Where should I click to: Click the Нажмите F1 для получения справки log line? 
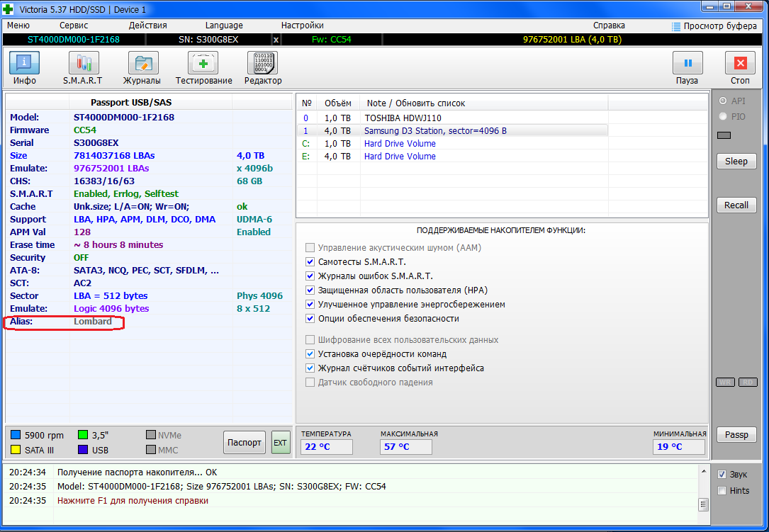click(x=133, y=501)
